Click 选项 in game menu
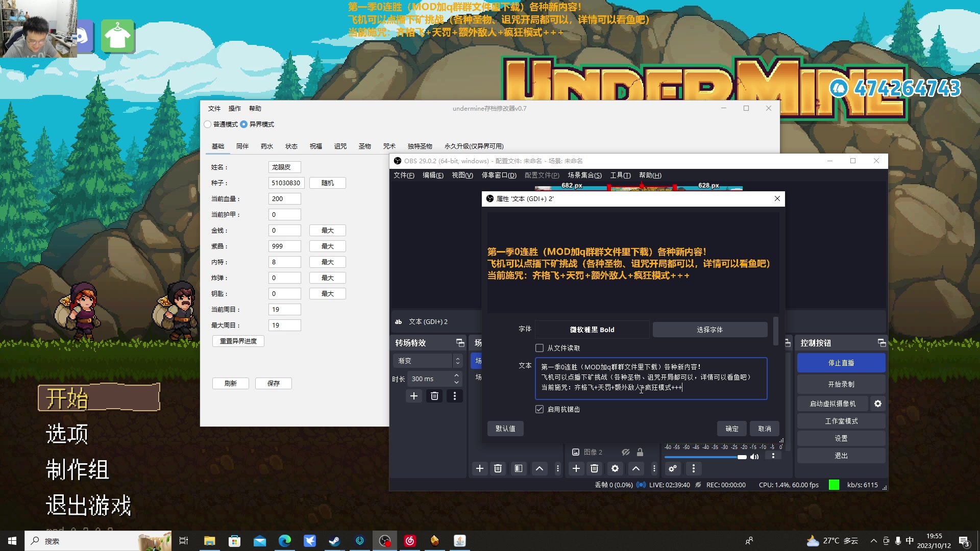This screenshot has height=551, width=980. (x=67, y=434)
